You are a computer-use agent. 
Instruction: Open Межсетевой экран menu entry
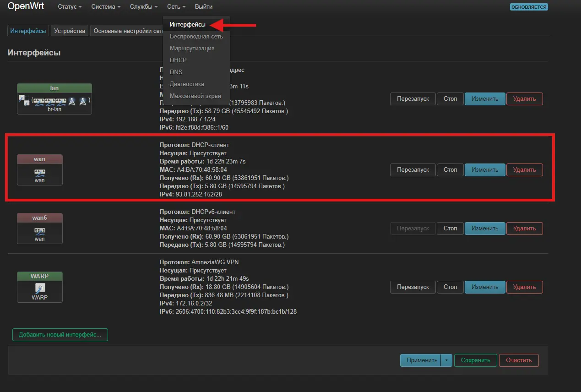[x=196, y=96]
